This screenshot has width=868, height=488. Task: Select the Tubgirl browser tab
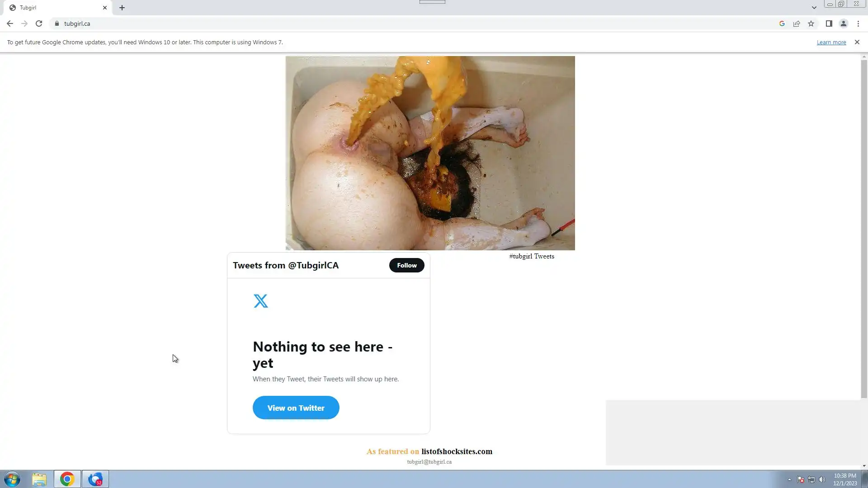click(x=54, y=8)
